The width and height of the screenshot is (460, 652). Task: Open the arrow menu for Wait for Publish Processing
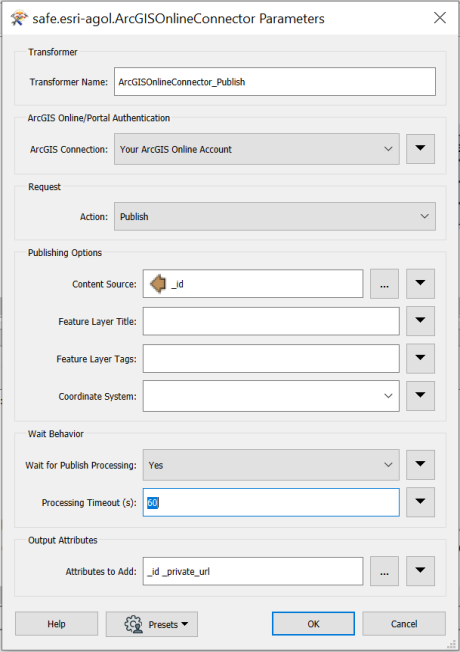tap(420, 465)
